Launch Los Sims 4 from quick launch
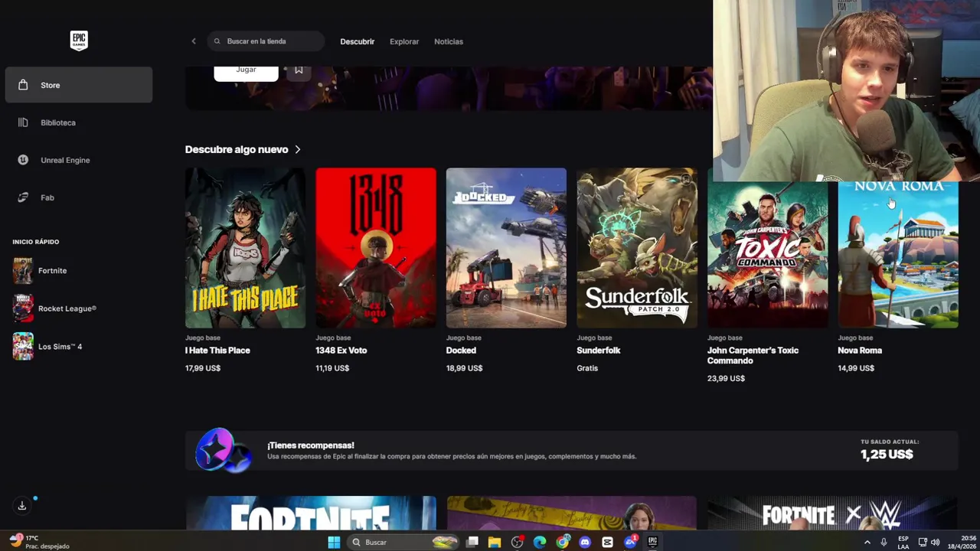The height and width of the screenshot is (551, 980). (60, 347)
